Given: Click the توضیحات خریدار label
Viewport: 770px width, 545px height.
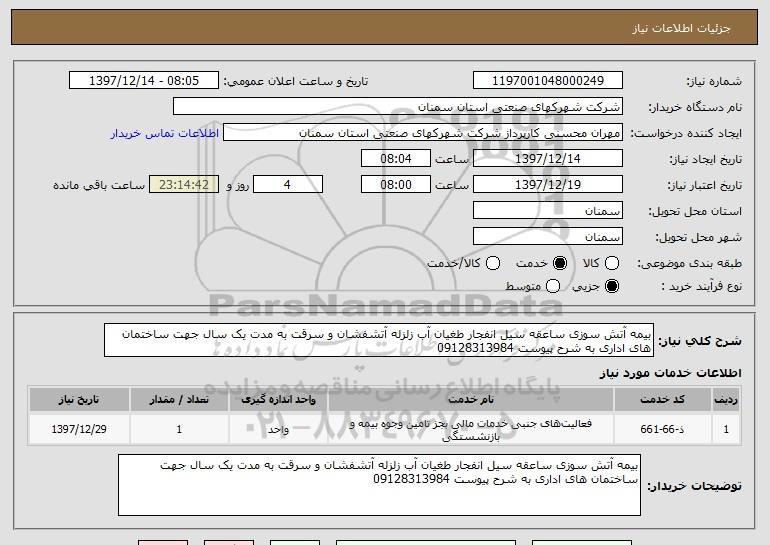Looking at the screenshot, I should [694, 486].
